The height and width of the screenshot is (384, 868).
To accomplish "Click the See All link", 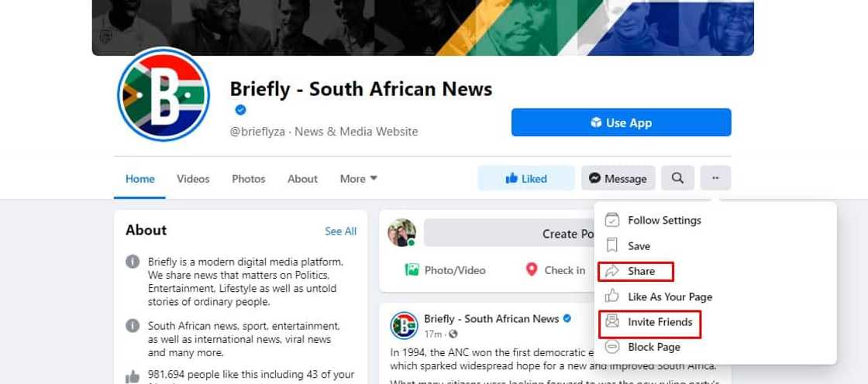I will click(x=341, y=231).
